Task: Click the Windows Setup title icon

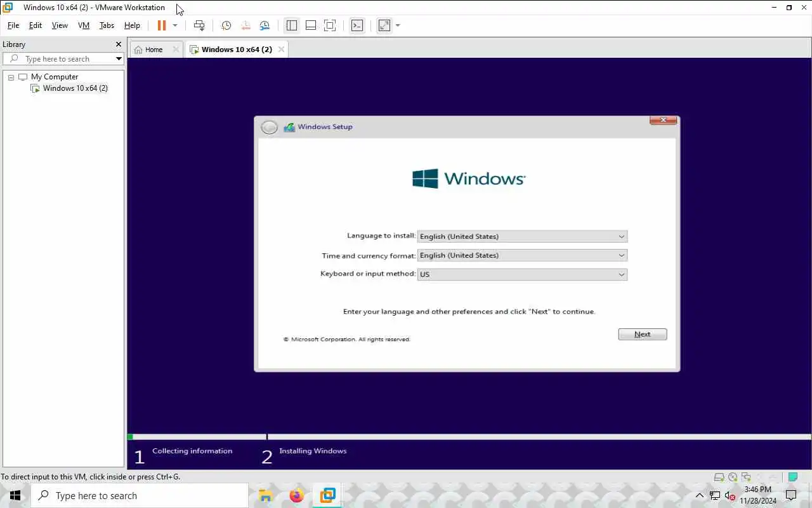Action: 289,127
